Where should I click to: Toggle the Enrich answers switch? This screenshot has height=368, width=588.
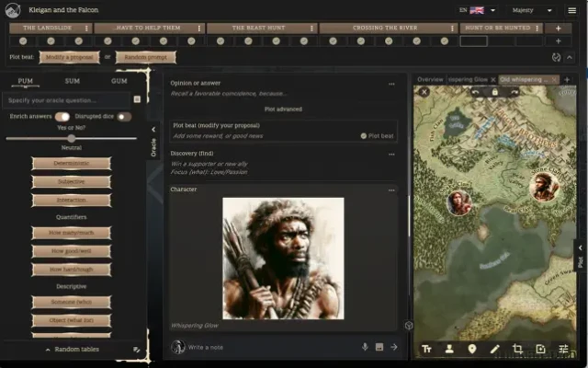tap(62, 117)
